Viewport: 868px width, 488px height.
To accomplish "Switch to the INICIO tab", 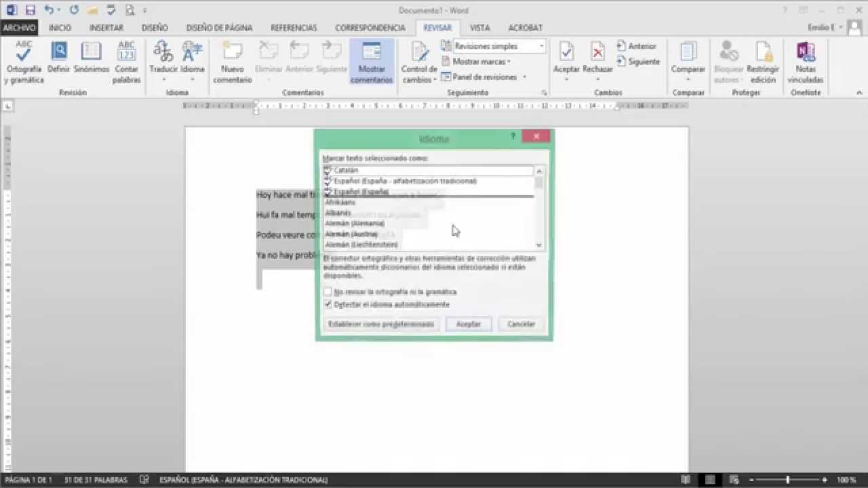I will pyautogui.click(x=60, y=28).
